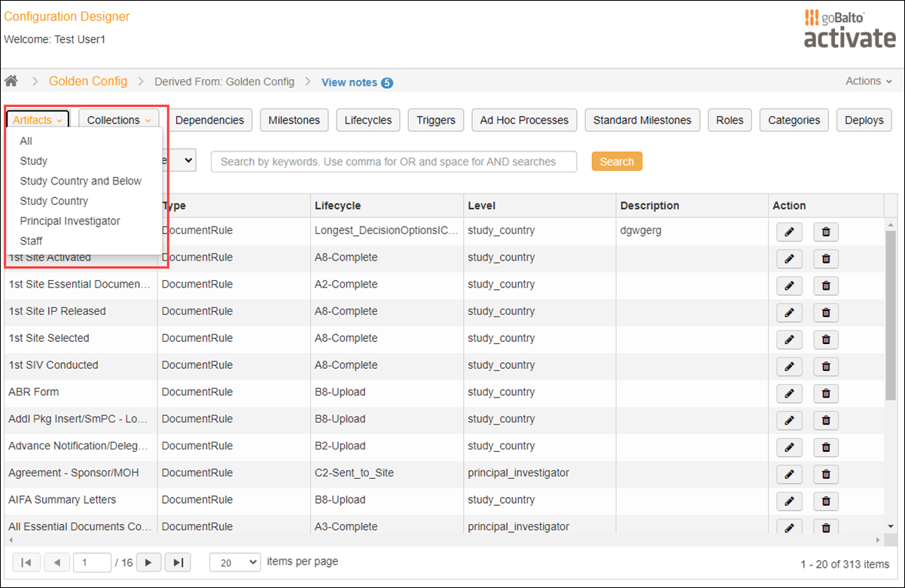Select Study Country and Below from Artifacts menu

81,181
